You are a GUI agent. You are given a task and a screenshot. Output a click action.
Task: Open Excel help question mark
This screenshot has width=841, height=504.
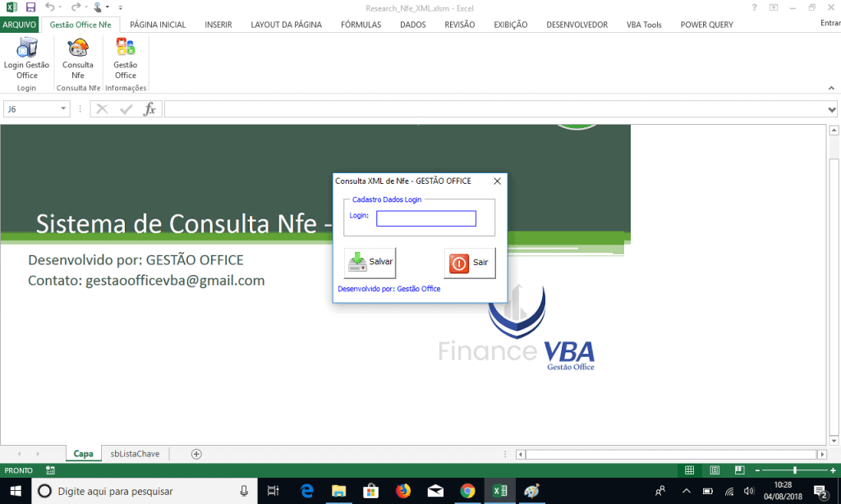coord(754,7)
